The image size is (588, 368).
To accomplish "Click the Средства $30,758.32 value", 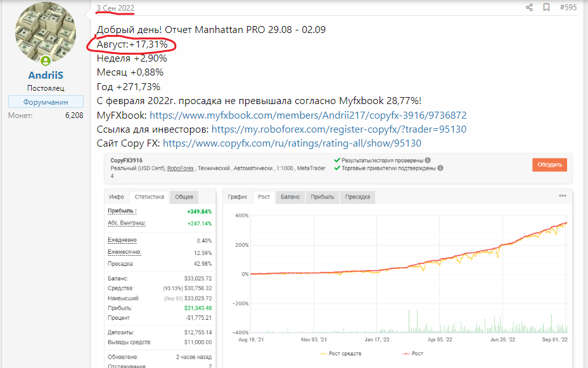I will pos(198,288).
